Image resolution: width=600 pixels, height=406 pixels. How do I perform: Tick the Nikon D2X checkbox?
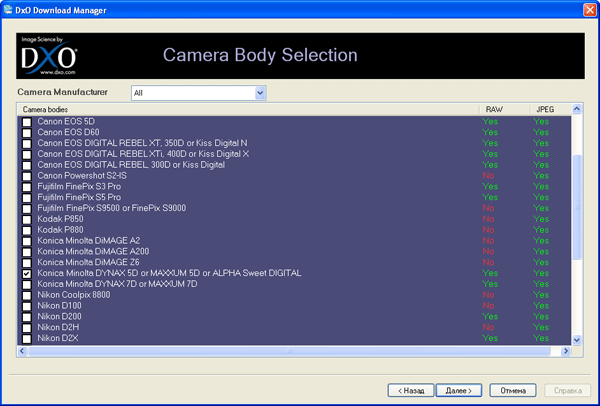tap(27, 339)
